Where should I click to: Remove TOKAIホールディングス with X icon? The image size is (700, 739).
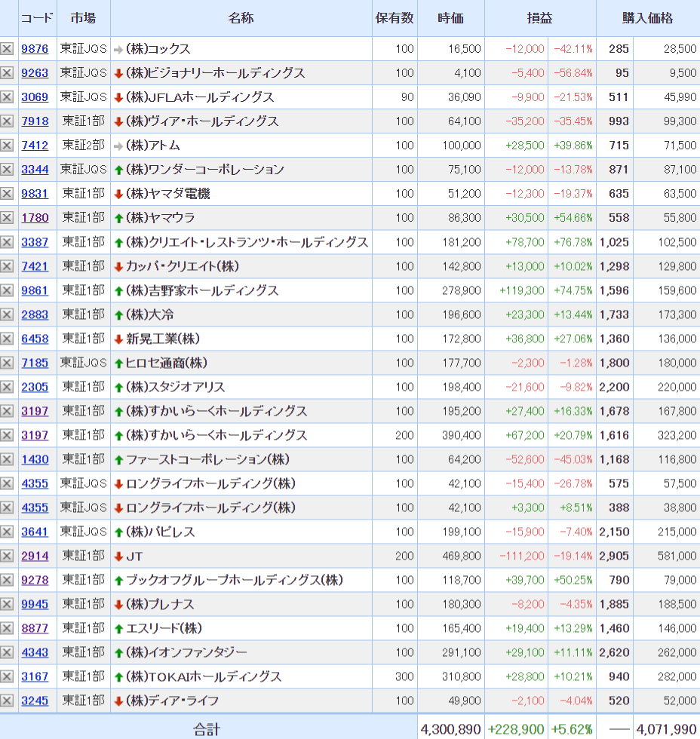(x=7, y=677)
